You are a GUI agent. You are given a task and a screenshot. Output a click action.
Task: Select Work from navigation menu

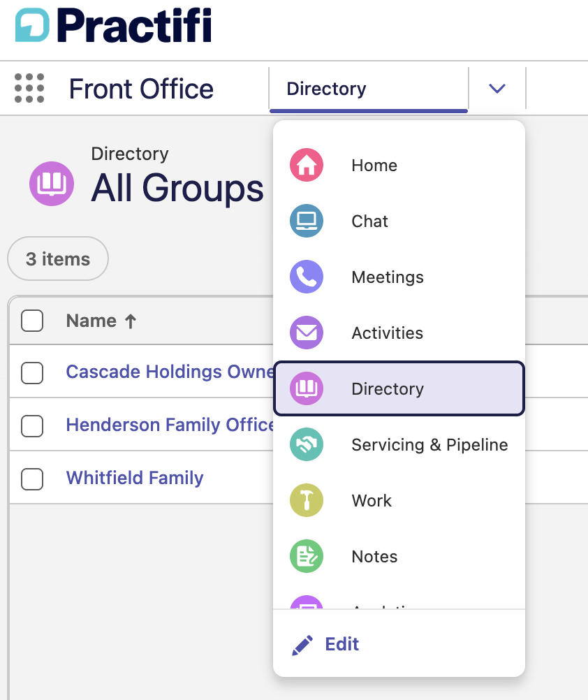pyautogui.click(x=399, y=500)
